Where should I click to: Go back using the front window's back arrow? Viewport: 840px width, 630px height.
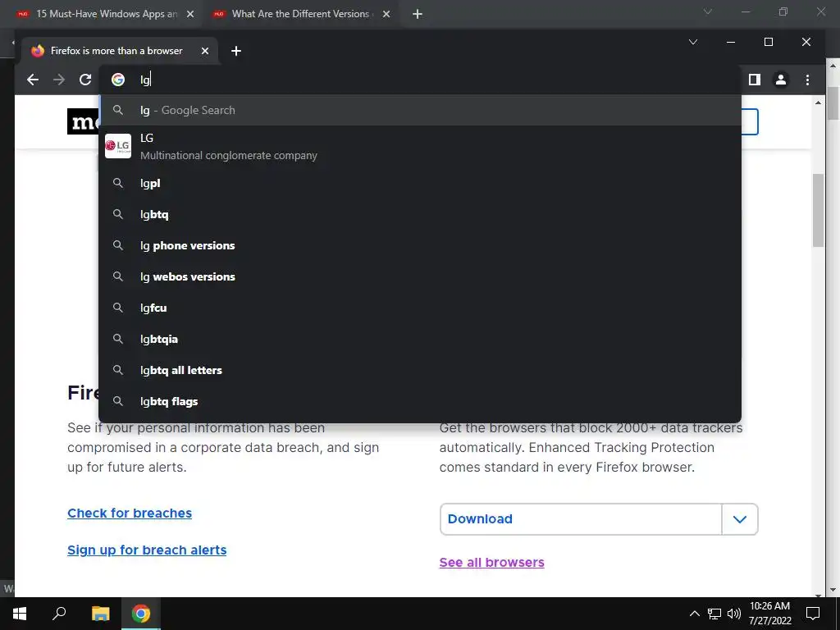pyautogui.click(x=33, y=80)
